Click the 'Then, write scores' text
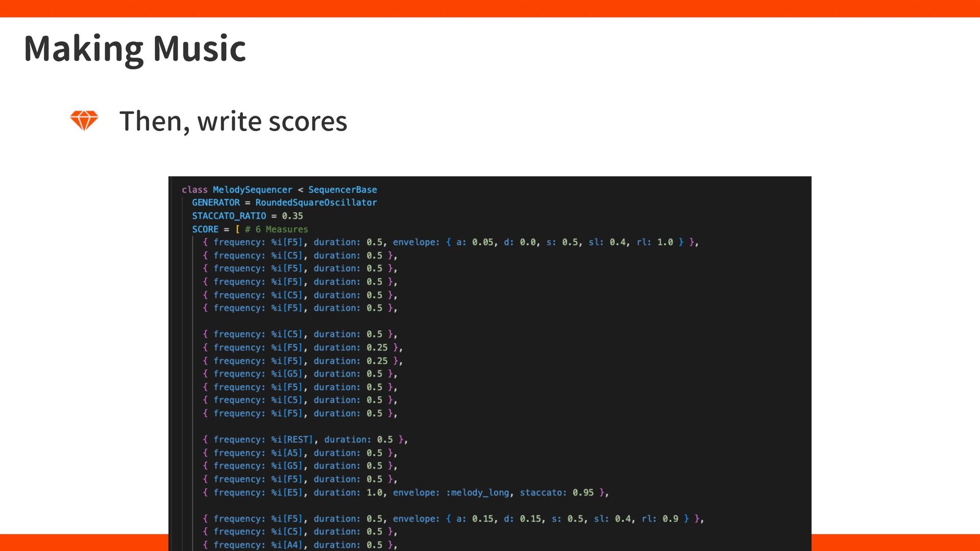The height and width of the screenshot is (551, 980). click(x=233, y=121)
